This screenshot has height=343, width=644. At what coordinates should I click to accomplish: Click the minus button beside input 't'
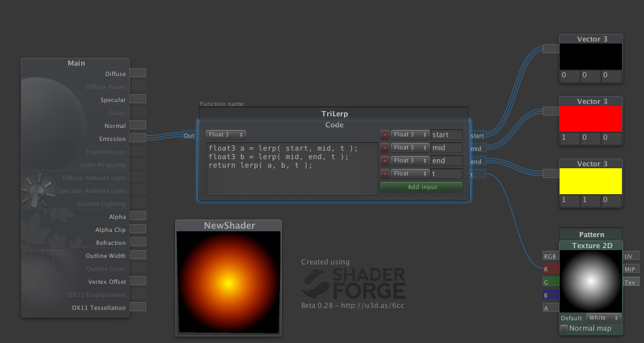pos(384,173)
